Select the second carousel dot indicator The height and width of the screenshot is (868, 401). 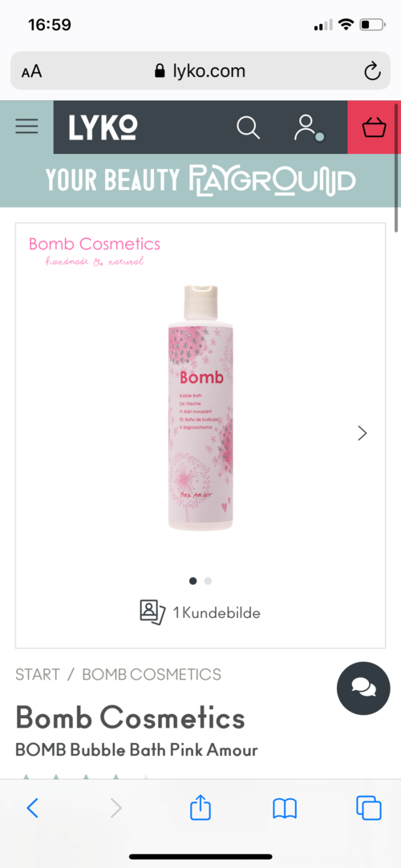point(208,581)
